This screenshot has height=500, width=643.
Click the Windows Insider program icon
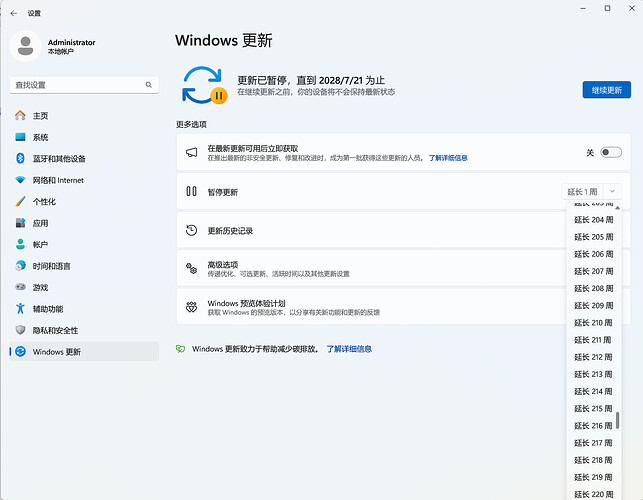192,307
